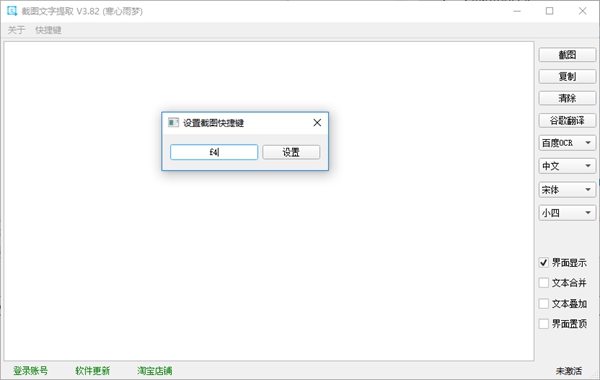The image size is (600, 380).
Task: Open the 淘宝店铺 link
Action: 155,370
